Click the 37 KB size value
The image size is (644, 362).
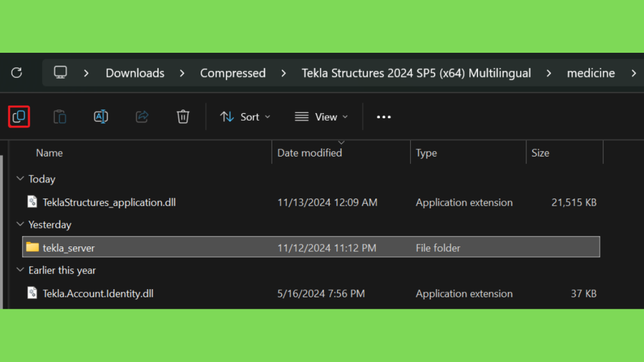[x=584, y=293]
